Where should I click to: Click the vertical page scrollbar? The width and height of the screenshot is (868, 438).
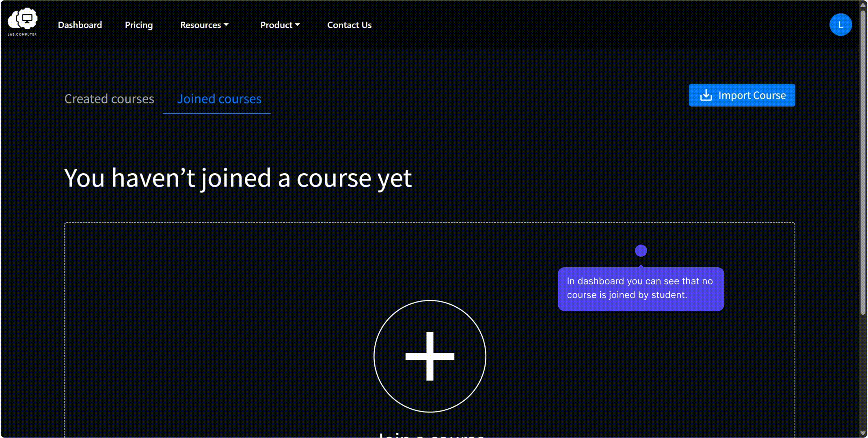(863, 162)
